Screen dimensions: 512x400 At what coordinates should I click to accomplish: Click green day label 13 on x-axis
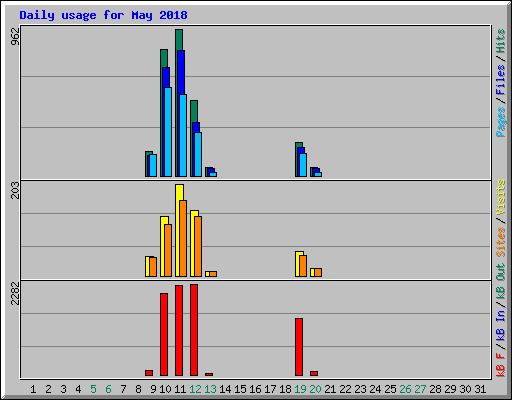point(210,389)
